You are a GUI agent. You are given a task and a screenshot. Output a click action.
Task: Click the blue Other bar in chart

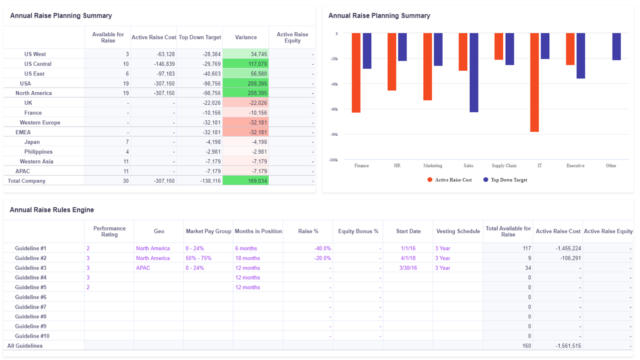616,47
